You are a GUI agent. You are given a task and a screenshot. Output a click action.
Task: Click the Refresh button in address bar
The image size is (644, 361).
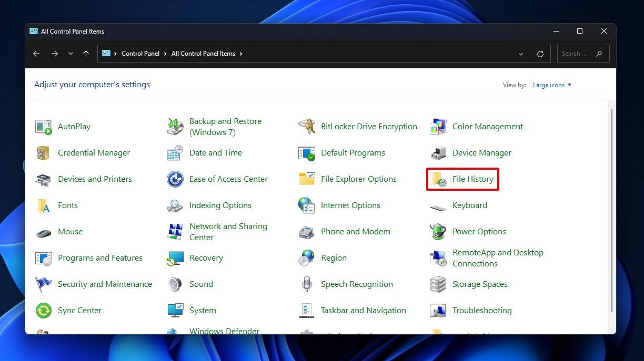pyautogui.click(x=540, y=54)
